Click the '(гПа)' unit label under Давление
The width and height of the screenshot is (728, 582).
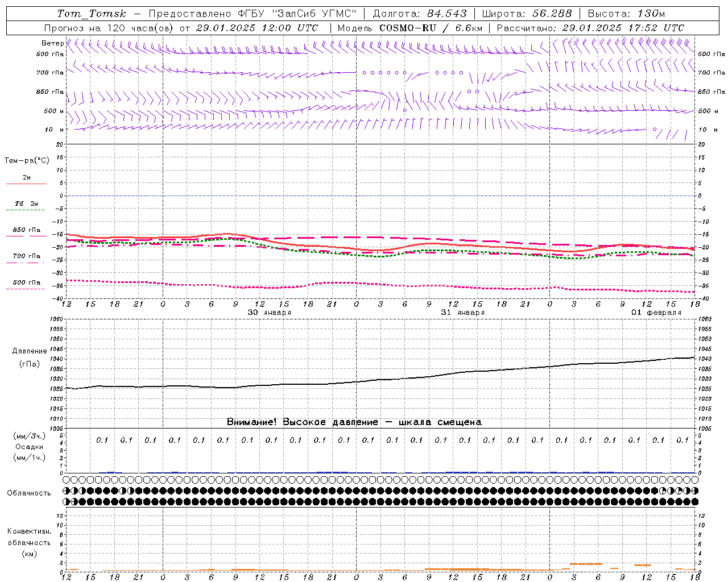coord(30,364)
